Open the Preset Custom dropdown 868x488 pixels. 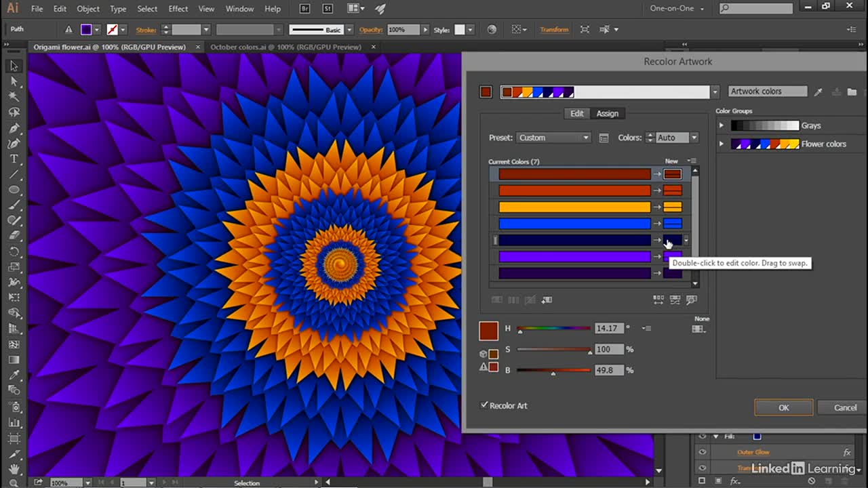point(553,138)
